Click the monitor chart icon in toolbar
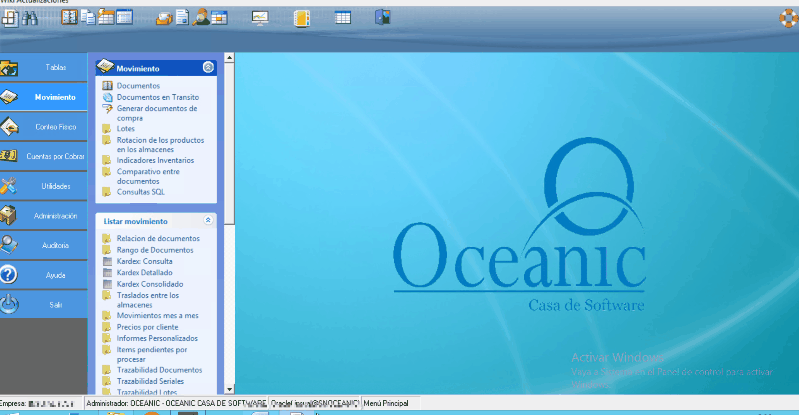 point(260,17)
